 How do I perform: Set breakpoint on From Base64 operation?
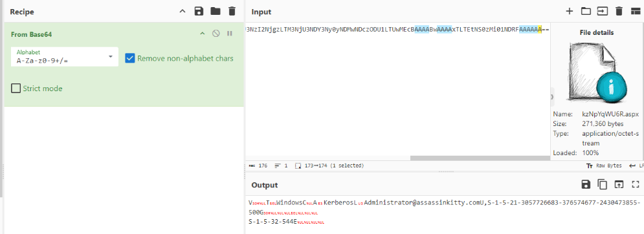pos(230,34)
